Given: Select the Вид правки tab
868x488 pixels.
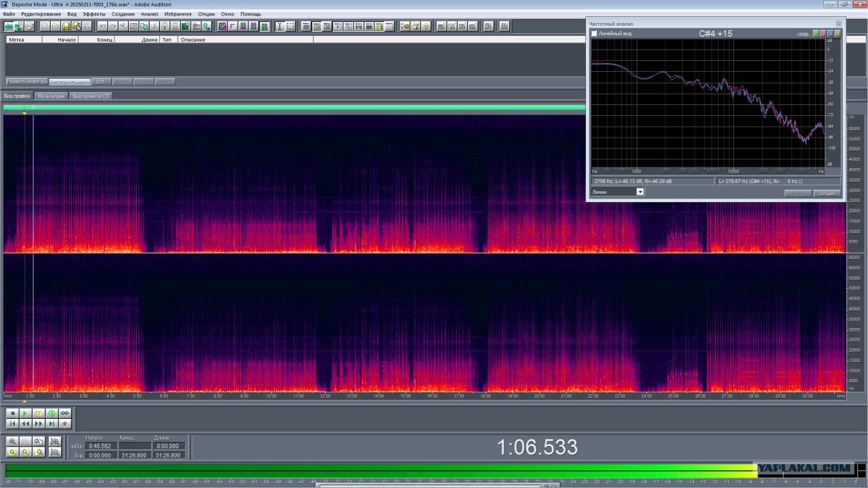Looking at the screenshot, I should click(x=17, y=96).
